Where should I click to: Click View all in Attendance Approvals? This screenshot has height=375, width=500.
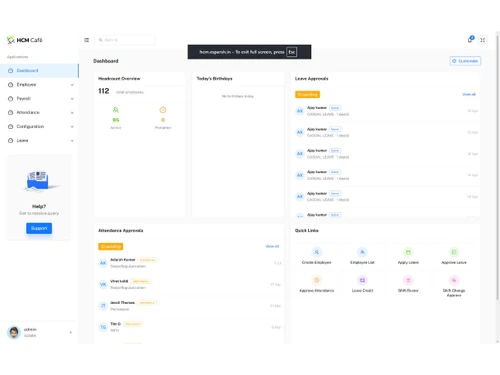pyautogui.click(x=272, y=246)
